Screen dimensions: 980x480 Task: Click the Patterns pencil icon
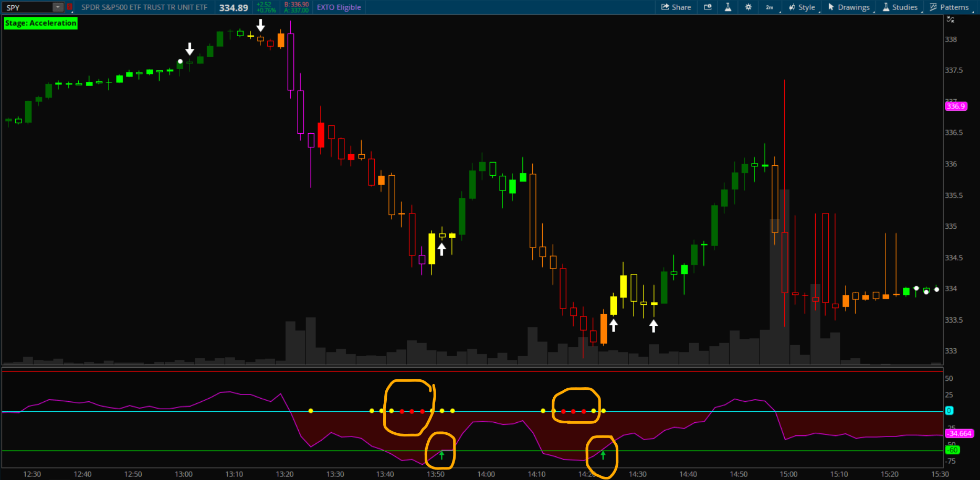point(933,7)
